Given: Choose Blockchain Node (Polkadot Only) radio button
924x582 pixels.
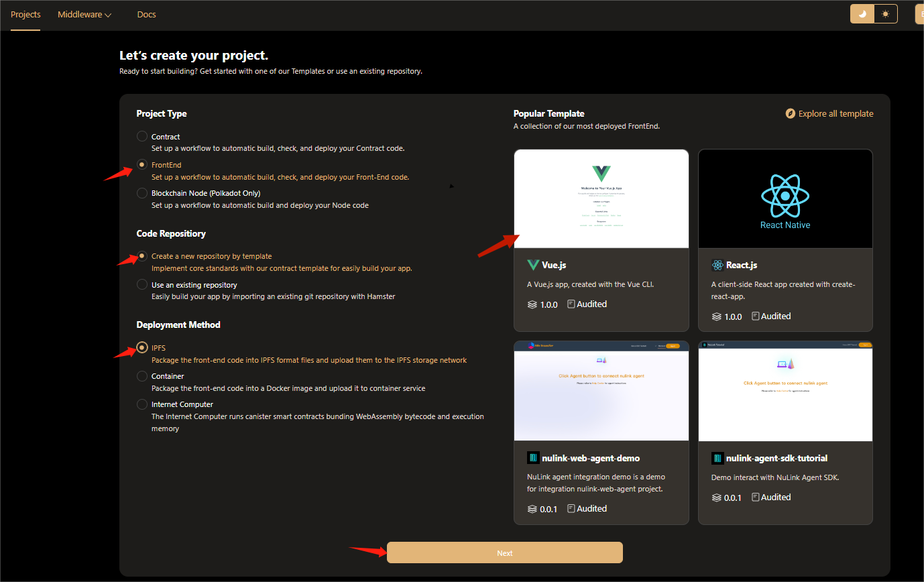Looking at the screenshot, I should 142,192.
